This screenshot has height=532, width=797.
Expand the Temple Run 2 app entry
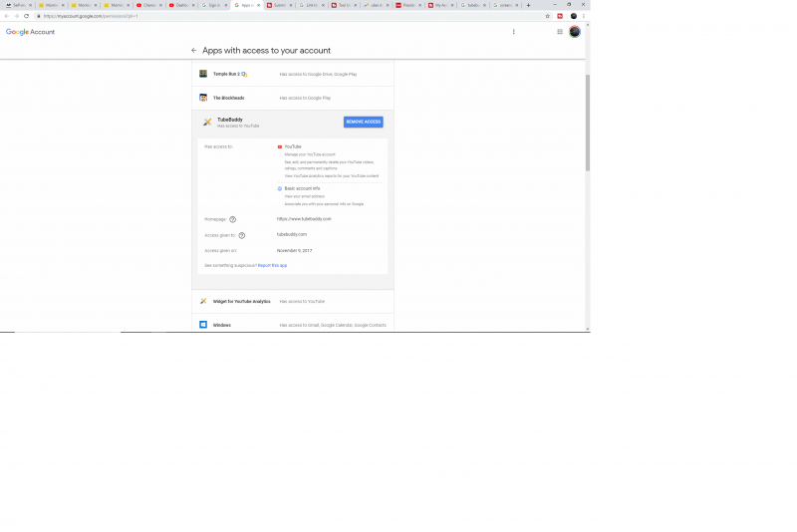point(292,74)
